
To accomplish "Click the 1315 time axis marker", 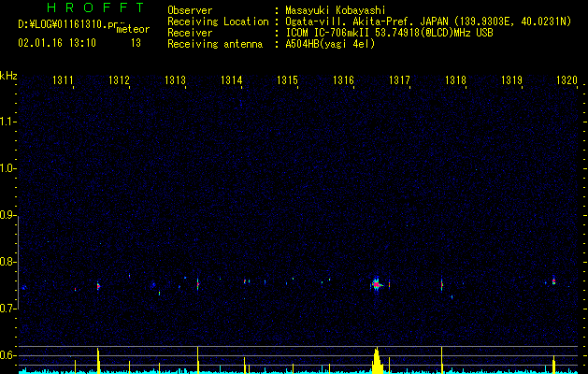I will (x=287, y=80).
